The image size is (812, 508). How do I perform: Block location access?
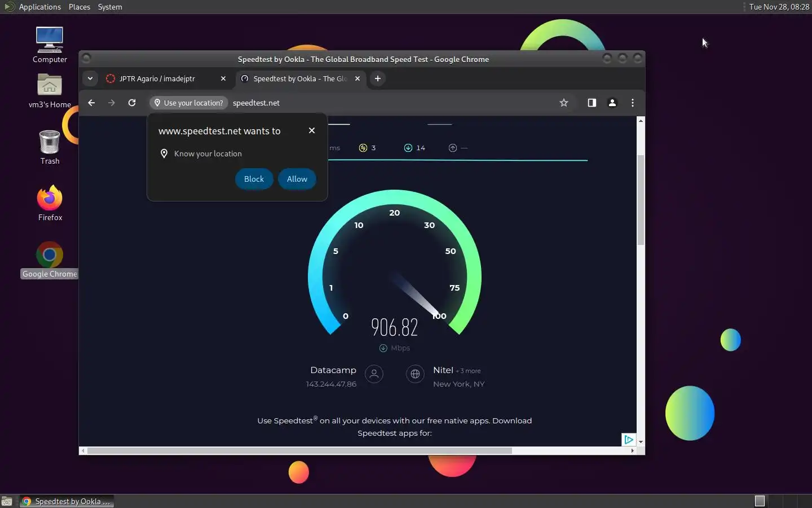[x=254, y=179]
